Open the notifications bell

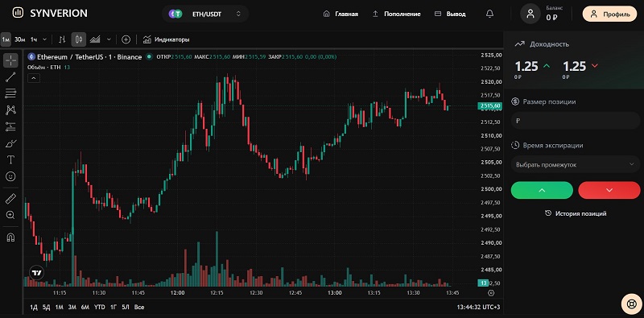tap(489, 14)
